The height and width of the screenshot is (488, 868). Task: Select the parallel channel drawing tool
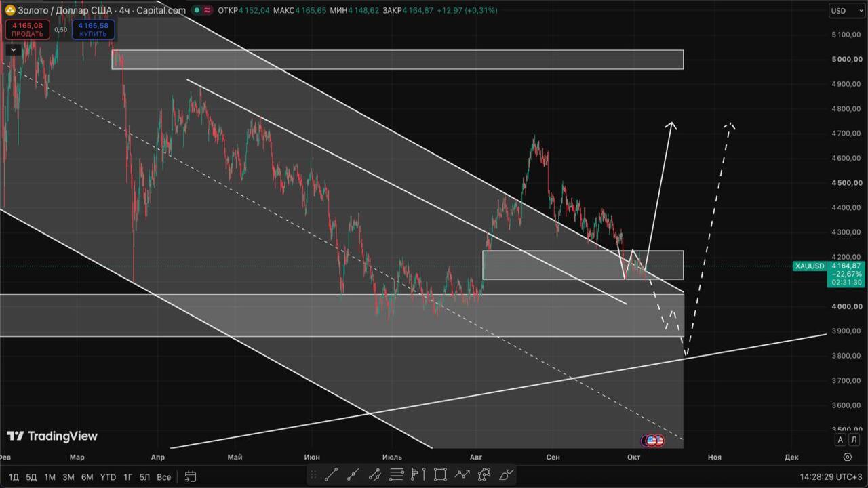pyautogui.click(x=374, y=474)
